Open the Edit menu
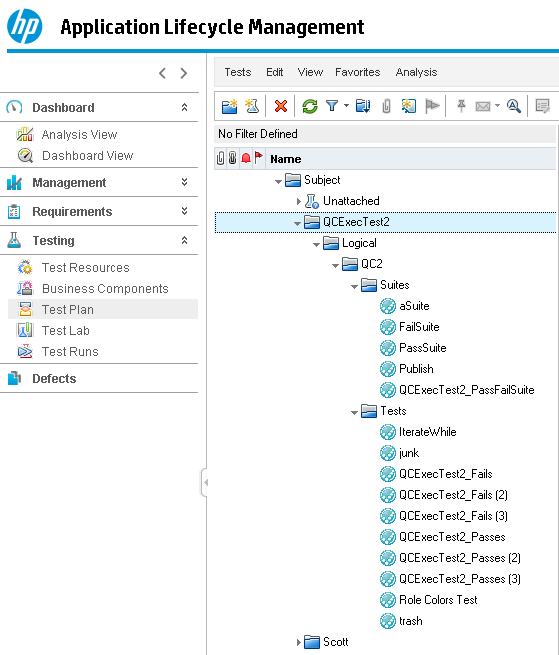Viewport: 559px width, 655px height. (x=274, y=72)
